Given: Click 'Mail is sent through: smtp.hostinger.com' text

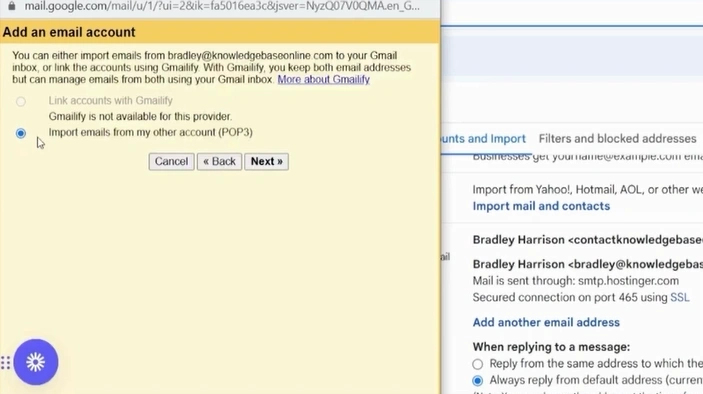Looking at the screenshot, I should pyautogui.click(x=576, y=281).
